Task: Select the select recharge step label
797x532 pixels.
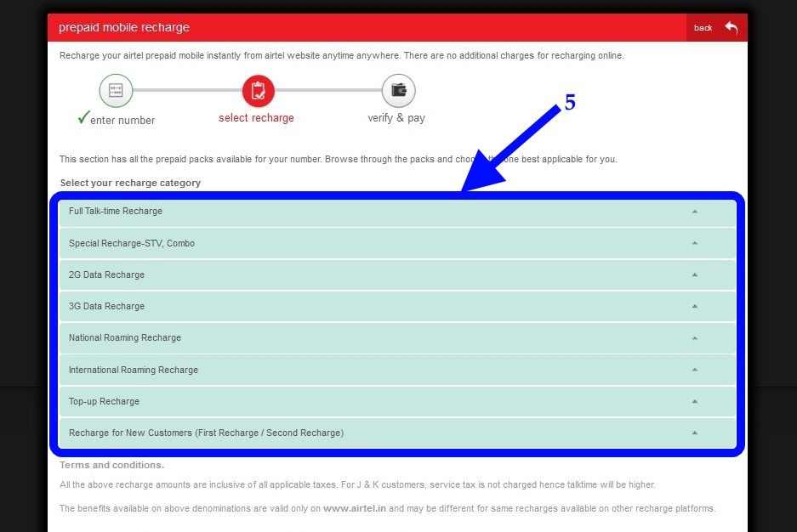Action: (x=256, y=118)
